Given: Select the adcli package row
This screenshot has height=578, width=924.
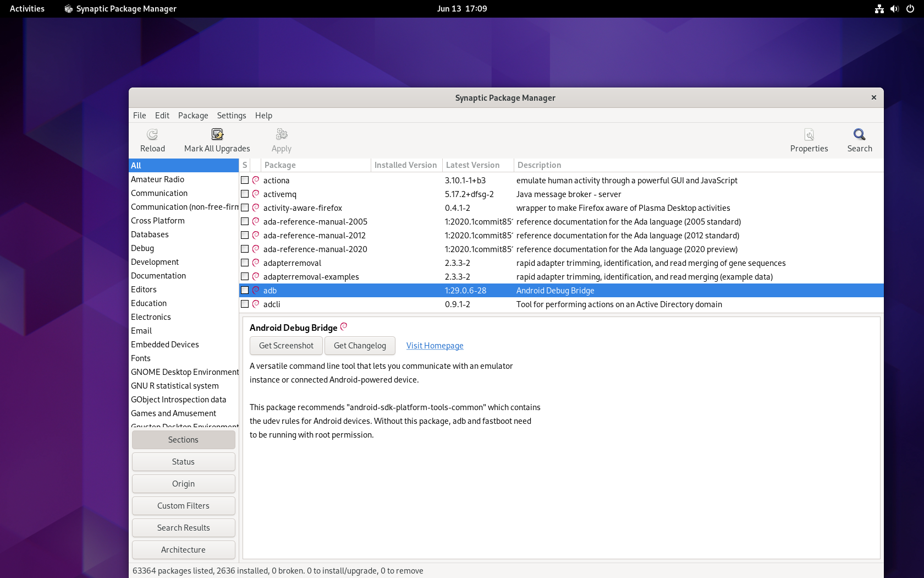Looking at the screenshot, I should click(562, 304).
